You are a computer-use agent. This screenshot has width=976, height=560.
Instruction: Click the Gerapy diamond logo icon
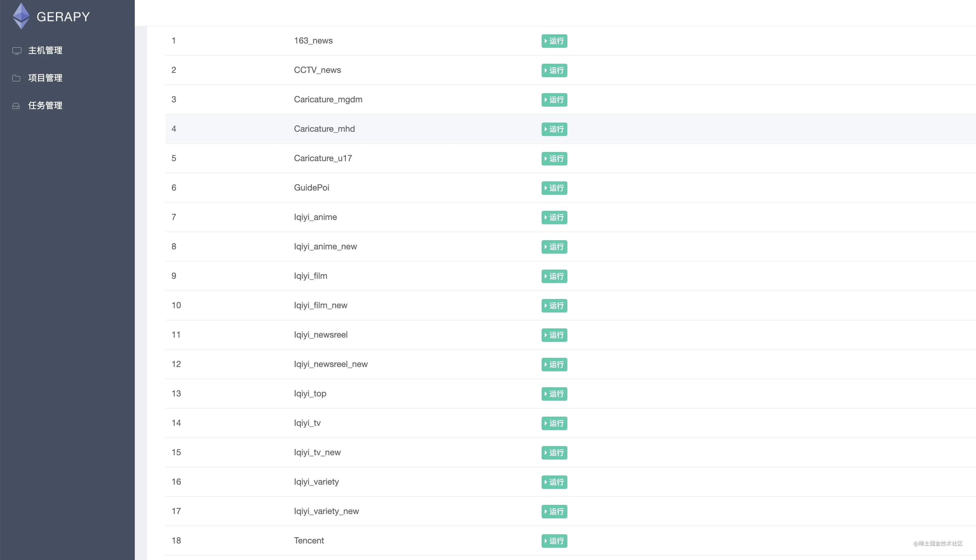point(21,16)
